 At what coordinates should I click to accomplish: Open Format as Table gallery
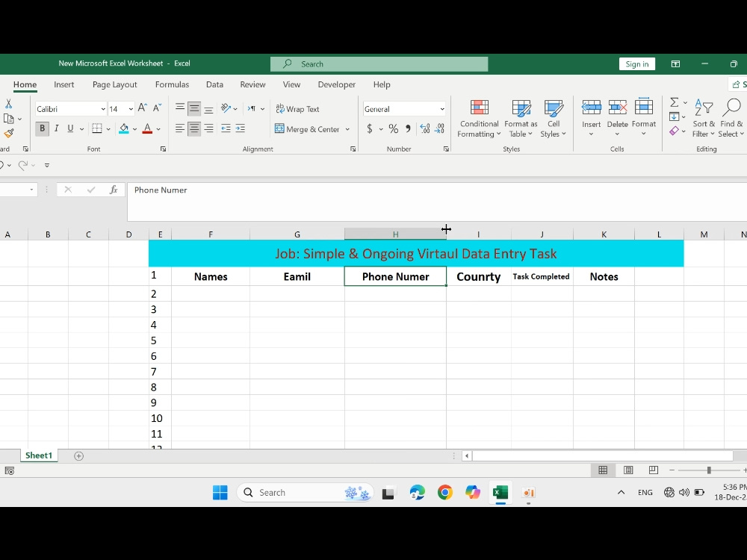tap(521, 119)
